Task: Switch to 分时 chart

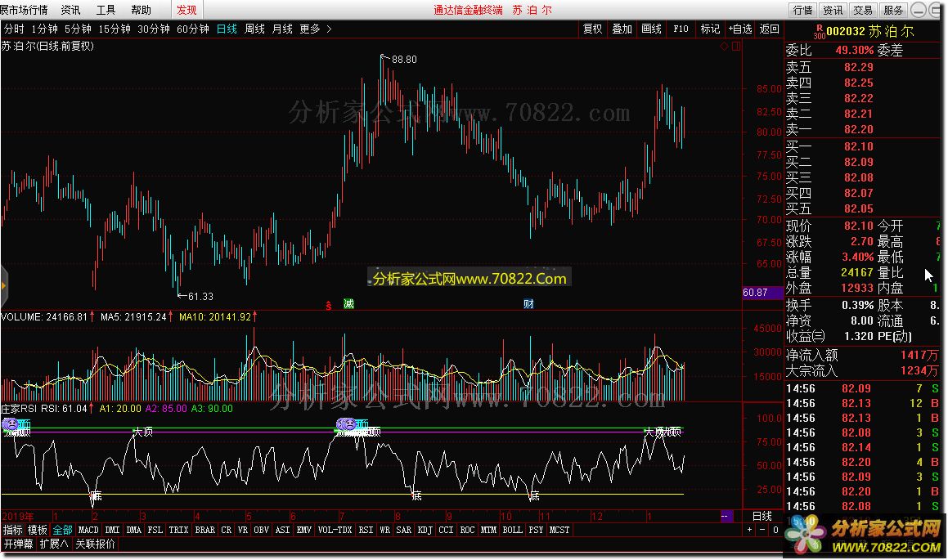Action: tap(14, 29)
